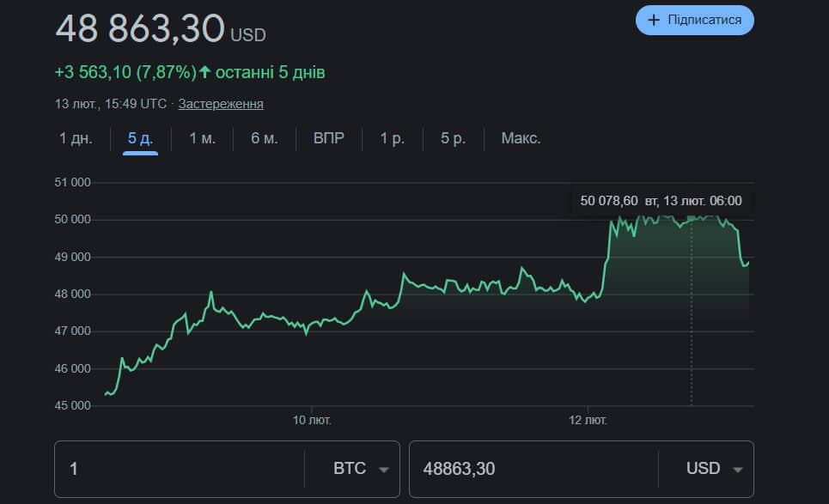Image resolution: width=829 pixels, height=504 pixels.
Task: Click the 50 078,60 chart tooltip
Action: pos(661,201)
